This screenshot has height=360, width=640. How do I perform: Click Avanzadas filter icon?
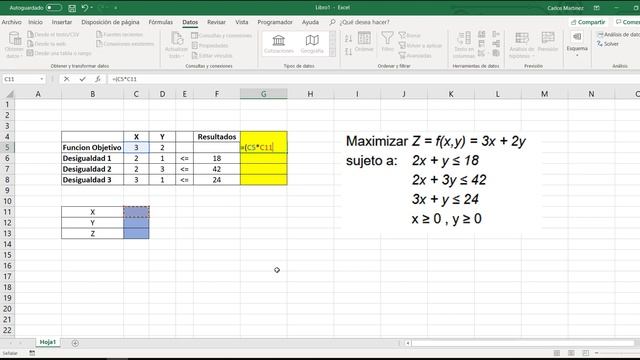tap(402, 55)
